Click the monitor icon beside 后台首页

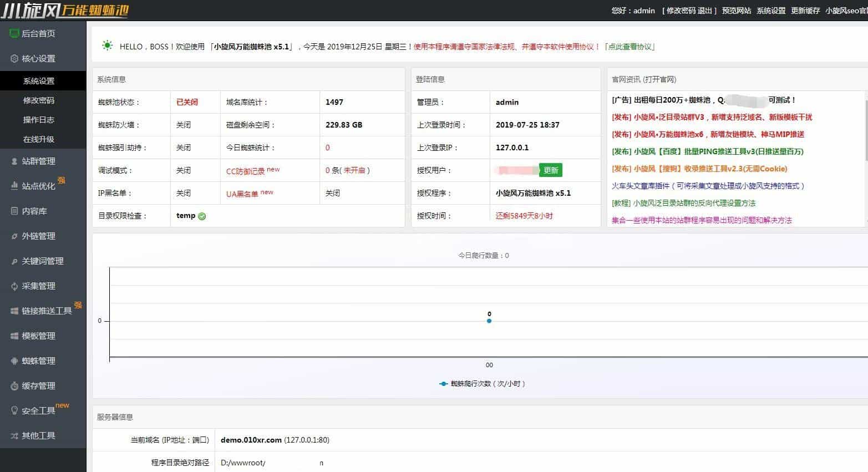tap(14, 33)
